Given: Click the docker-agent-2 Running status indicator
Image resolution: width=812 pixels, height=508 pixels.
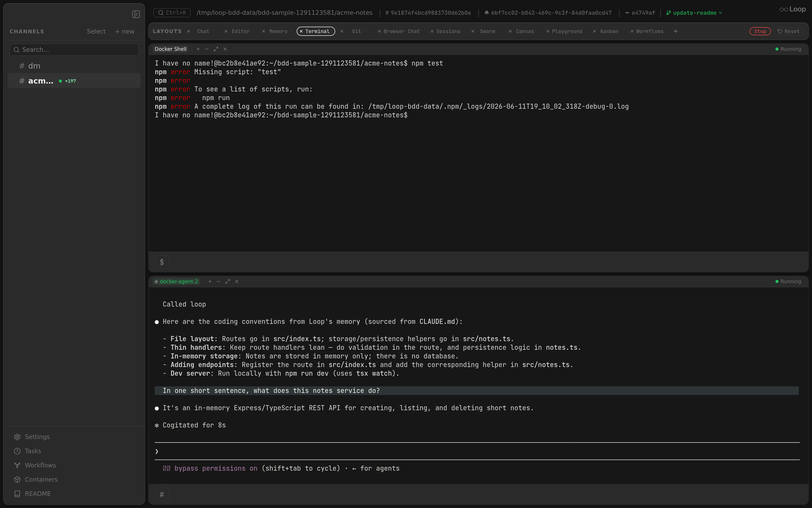Looking at the screenshot, I should [x=788, y=281].
